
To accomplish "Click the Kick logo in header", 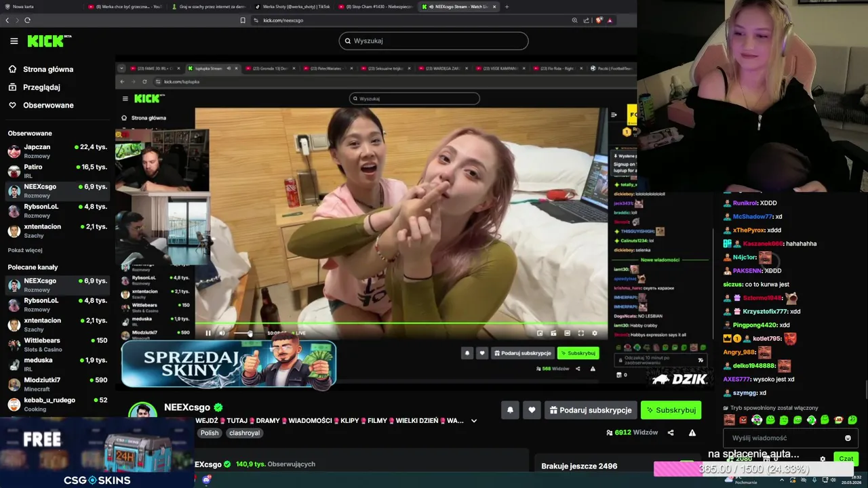I will (49, 41).
